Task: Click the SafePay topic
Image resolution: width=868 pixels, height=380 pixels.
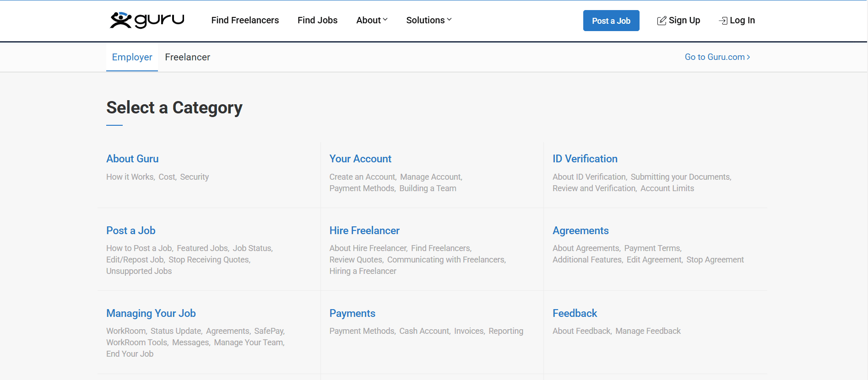Action: pos(269,331)
